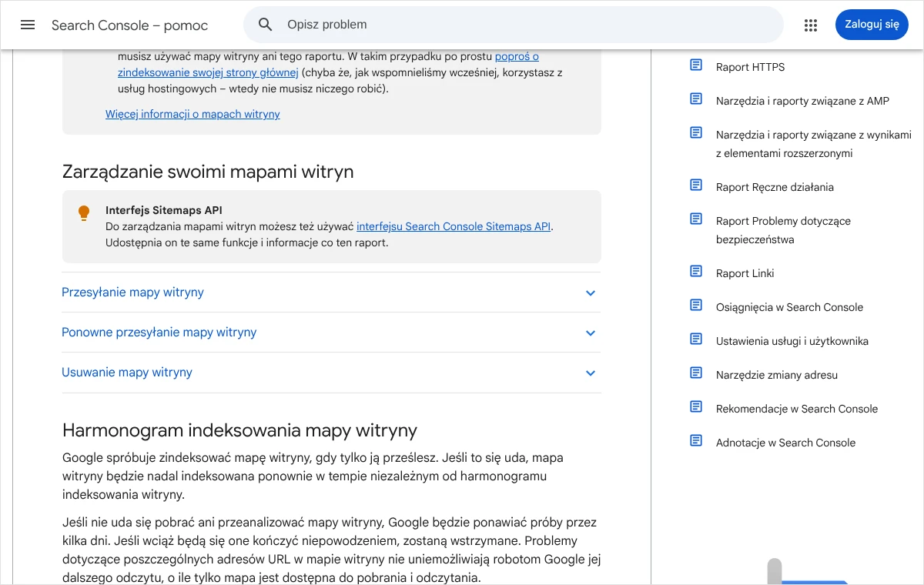Click heading Harmonogram indeksowania mapy witryny
The width and height of the screenshot is (924, 585).
click(239, 430)
